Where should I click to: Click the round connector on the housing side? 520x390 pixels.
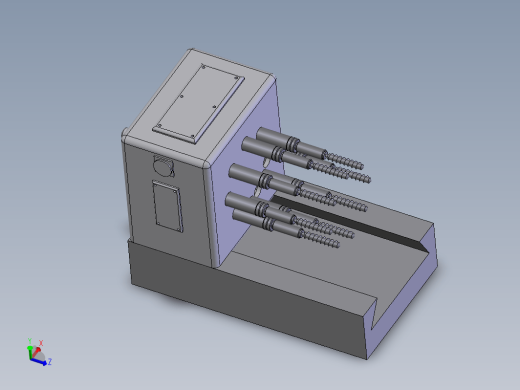(x=163, y=166)
